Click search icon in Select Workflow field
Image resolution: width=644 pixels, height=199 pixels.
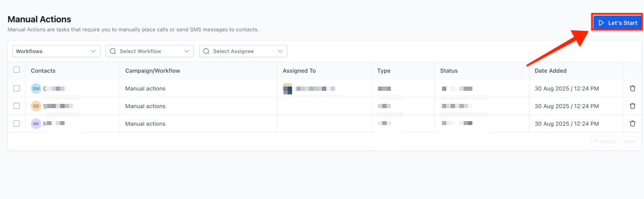[113, 51]
